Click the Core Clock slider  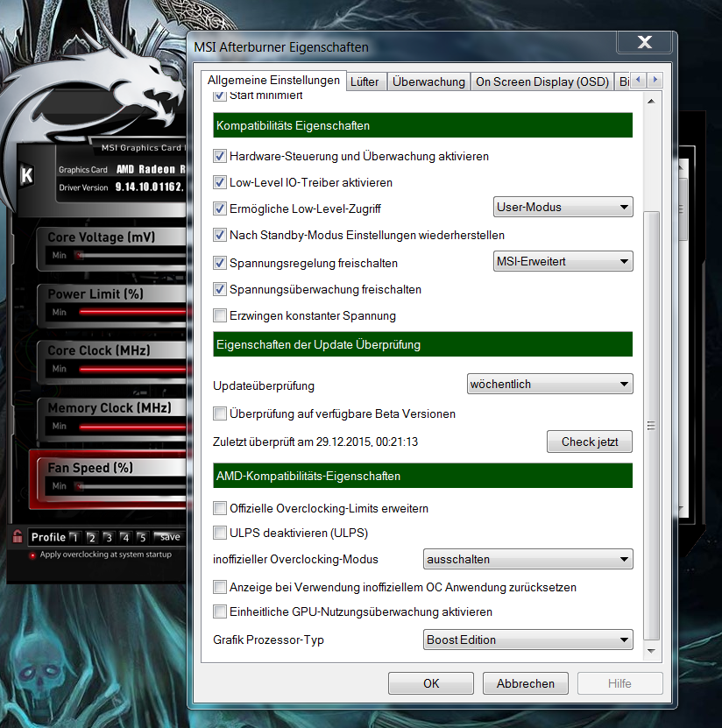point(131,369)
